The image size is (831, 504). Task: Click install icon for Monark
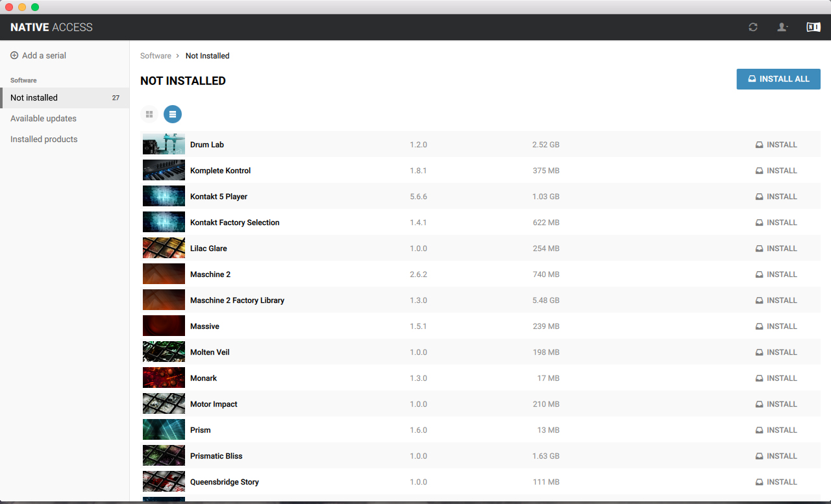(760, 378)
